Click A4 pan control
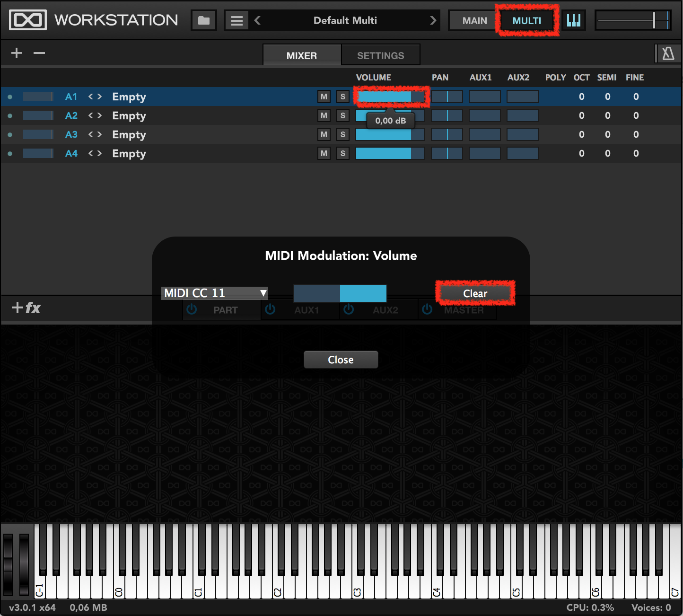This screenshot has width=683, height=616. click(447, 153)
